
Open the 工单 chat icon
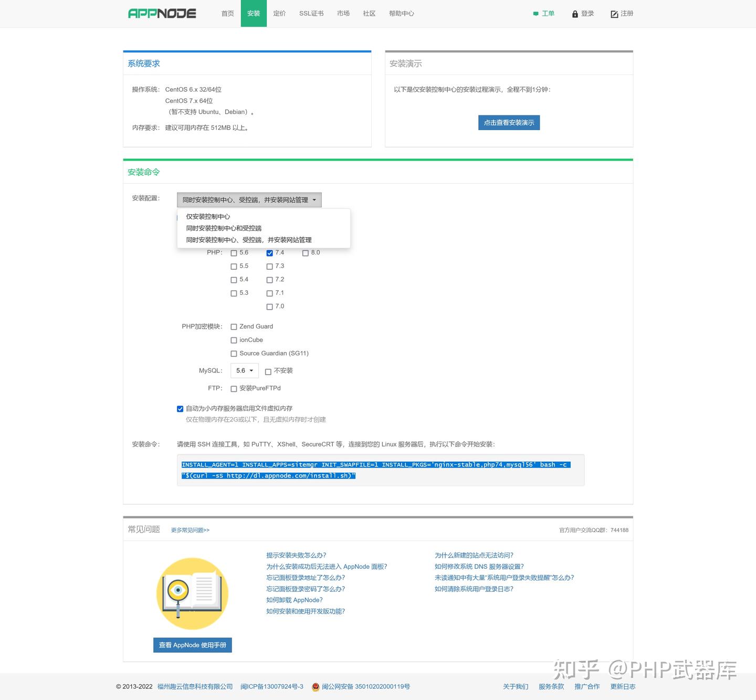tap(535, 14)
